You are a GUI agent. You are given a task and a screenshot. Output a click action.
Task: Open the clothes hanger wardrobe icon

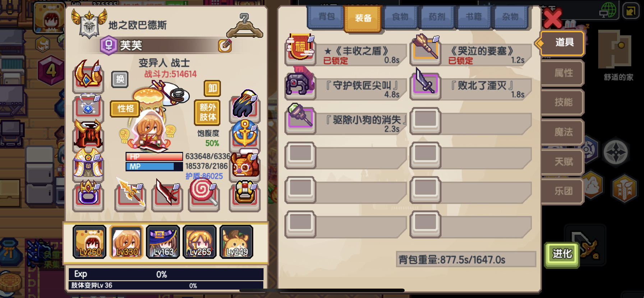245,25
